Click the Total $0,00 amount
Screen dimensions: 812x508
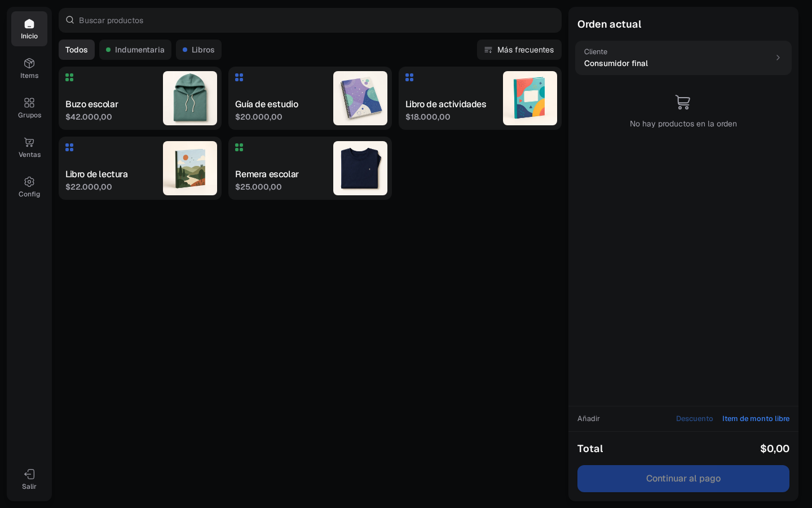(x=775, y=449)
